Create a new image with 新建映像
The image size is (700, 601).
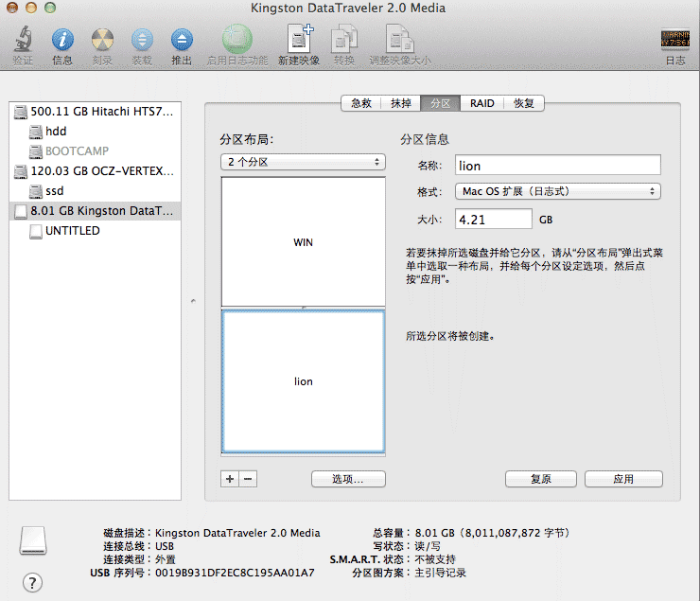click(x=300, y=39)
